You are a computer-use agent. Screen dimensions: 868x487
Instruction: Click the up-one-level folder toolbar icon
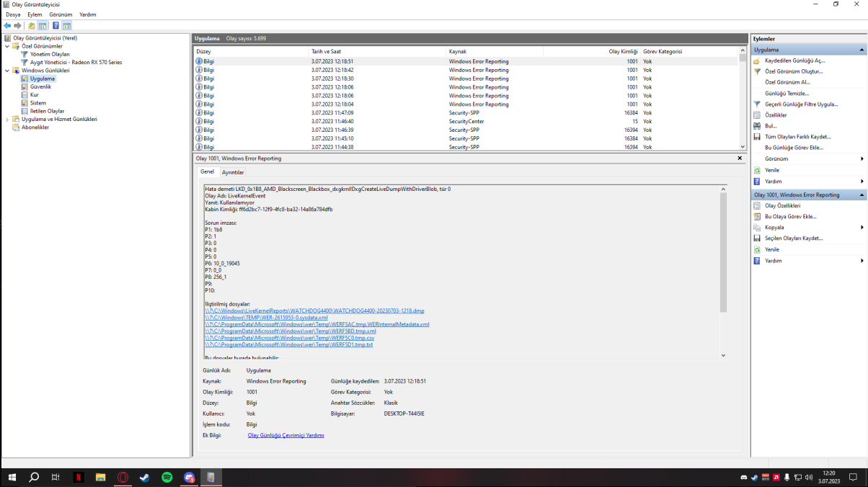32,26
